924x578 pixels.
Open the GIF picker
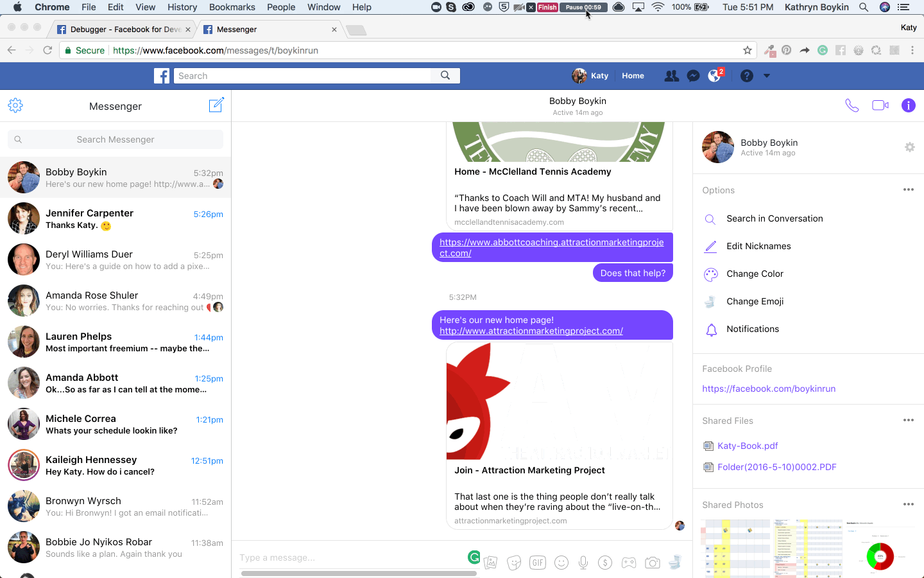click(x=538, y=563)
